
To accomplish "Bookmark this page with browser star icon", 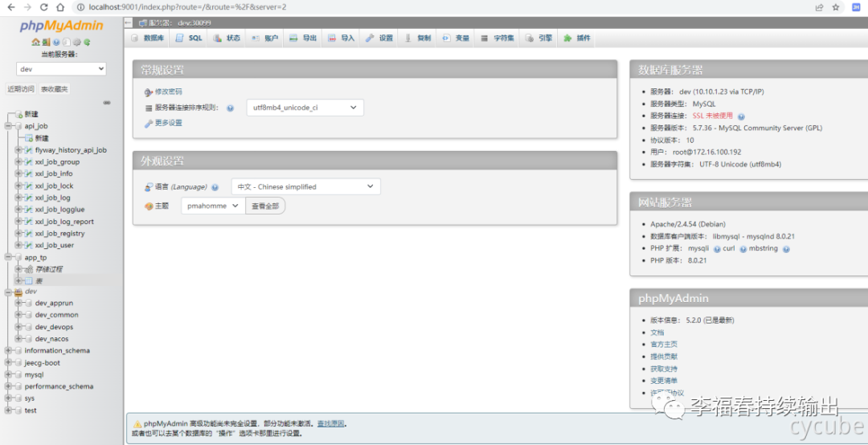I will [835, 7].
